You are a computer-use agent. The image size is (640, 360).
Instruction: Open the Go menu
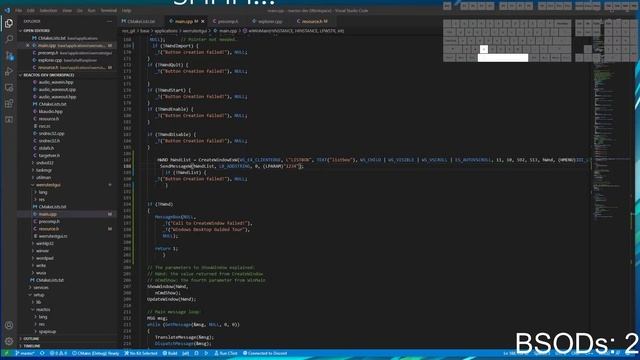[80, 11]
